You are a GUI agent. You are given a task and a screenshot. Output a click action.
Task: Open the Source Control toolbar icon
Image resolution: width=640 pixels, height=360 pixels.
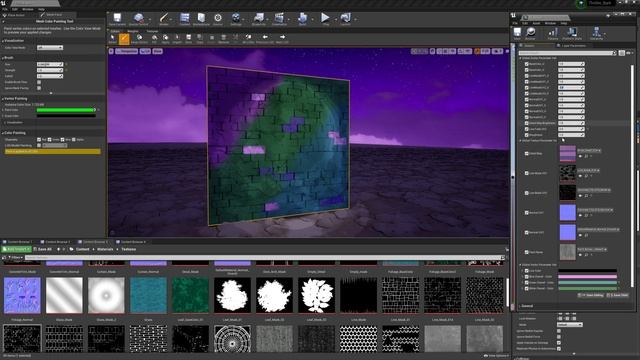(138, 19)
